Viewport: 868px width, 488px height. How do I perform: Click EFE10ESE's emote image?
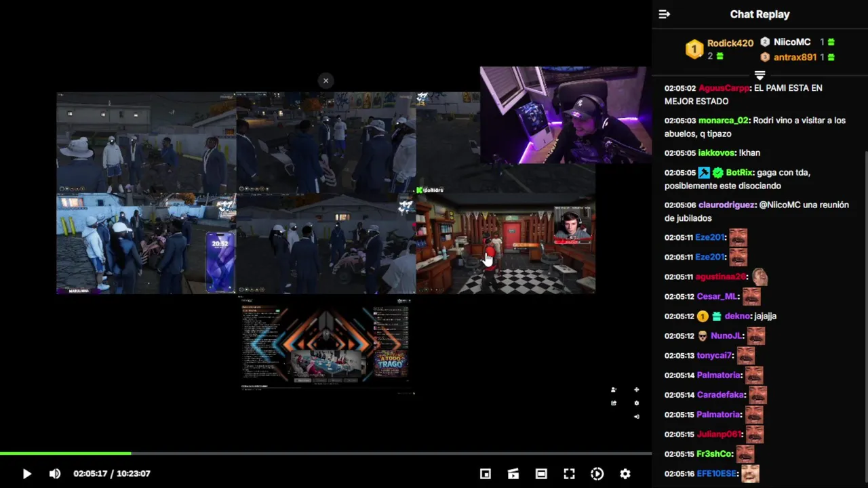click(750, 473)
